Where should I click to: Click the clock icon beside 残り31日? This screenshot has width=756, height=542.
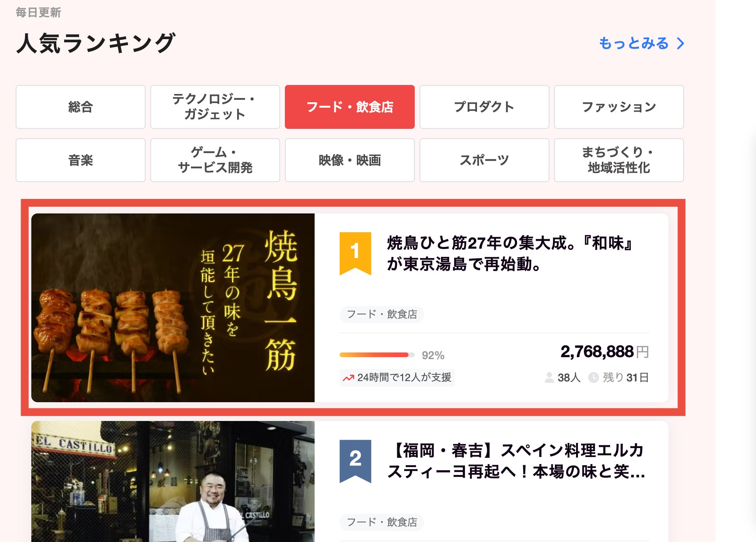[594, 378]
